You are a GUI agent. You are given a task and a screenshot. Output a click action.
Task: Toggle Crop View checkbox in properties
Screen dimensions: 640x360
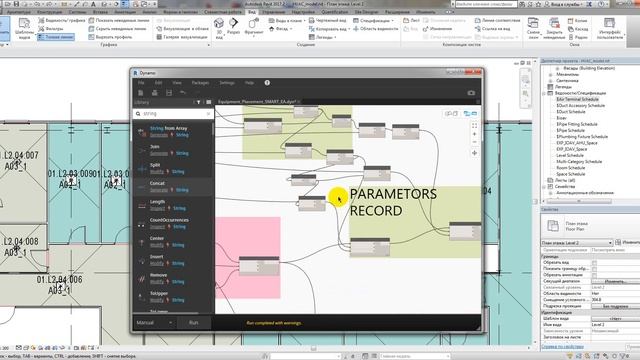594,263
